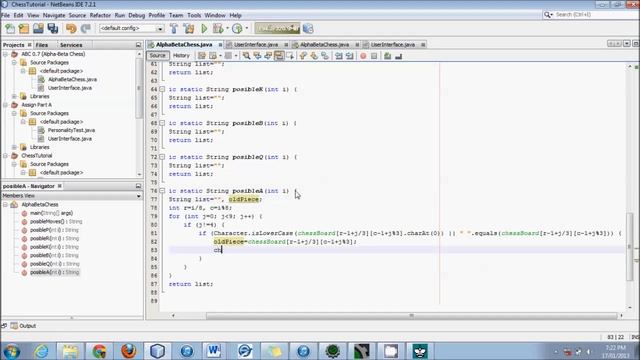Shift line right in editor toolbar
Screen dimensions: 640x360
click(x=350, y=56)
